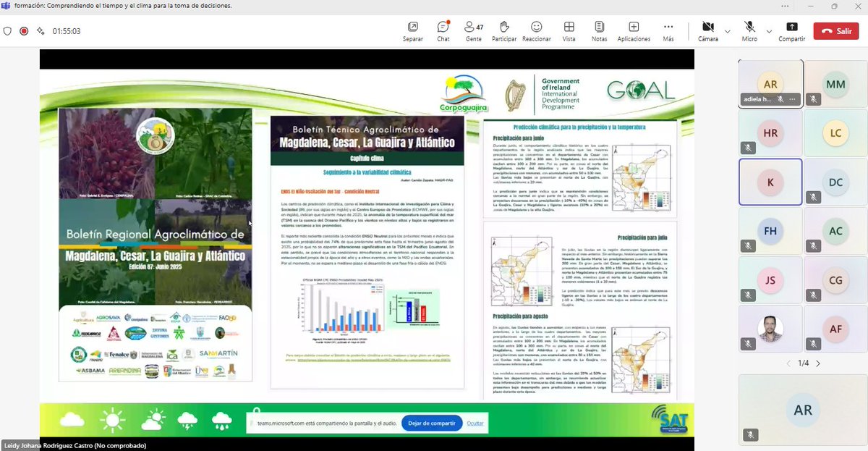The image size is (868, 451).
Task: Select the CG participant tile
Action: point(835,280)
